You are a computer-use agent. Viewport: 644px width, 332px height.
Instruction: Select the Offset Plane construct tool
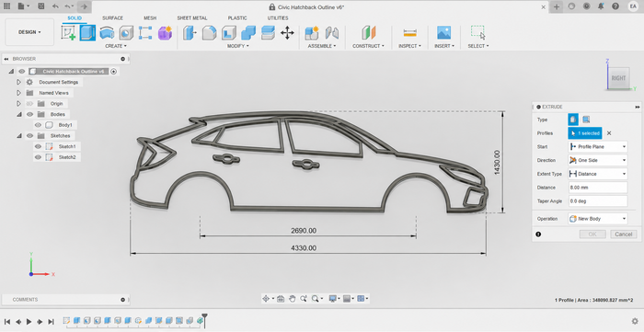pos(368,33)
